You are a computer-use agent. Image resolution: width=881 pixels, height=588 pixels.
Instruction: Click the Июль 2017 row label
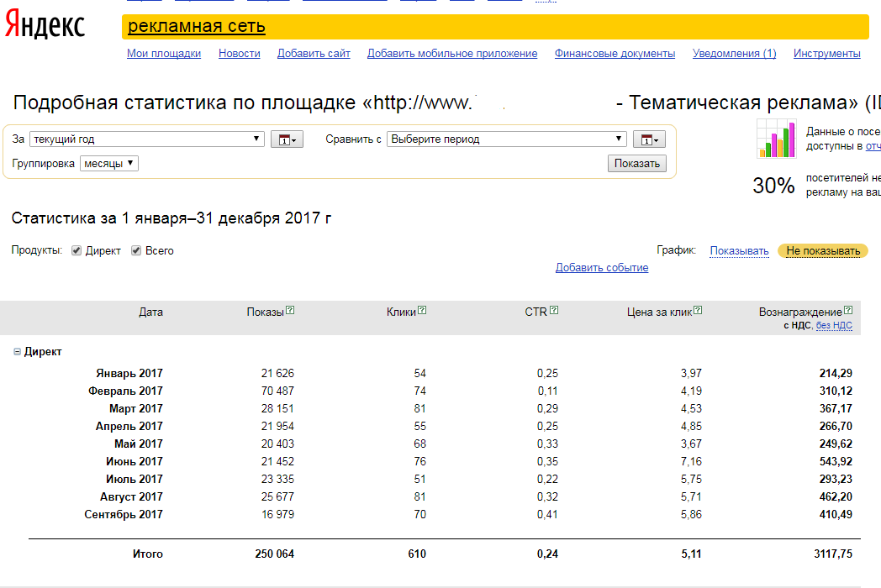(x=135, y=479)
